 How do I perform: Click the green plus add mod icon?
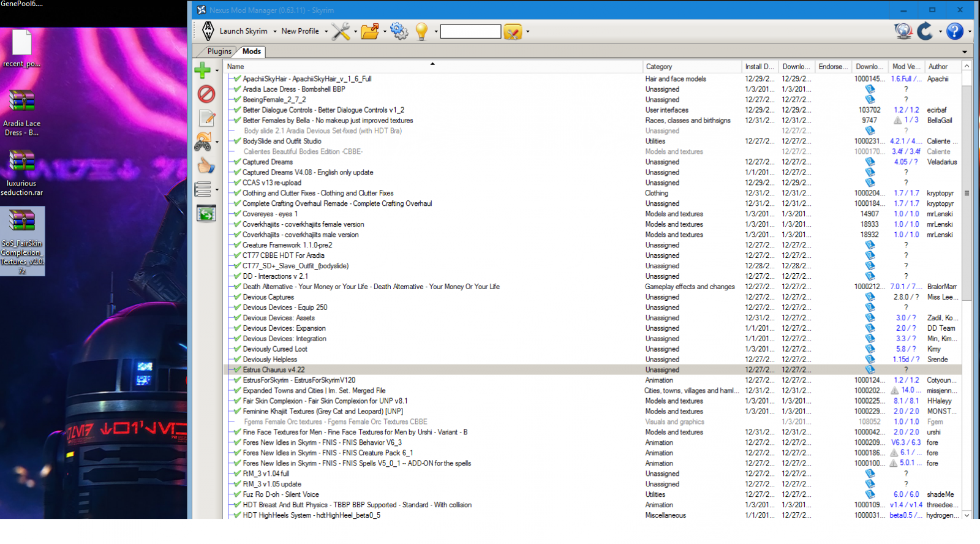pyautogui.click(x=203, y=70)
